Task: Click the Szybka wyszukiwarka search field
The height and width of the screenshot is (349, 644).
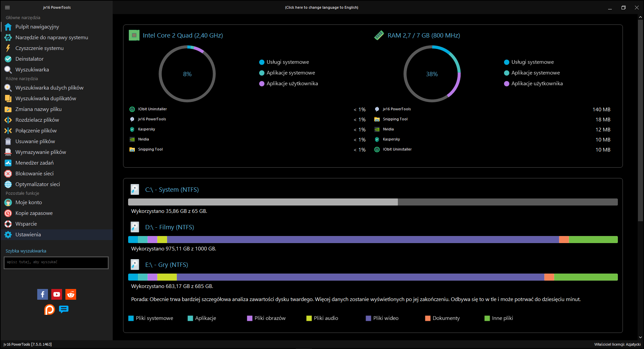Action: point(56,263)
